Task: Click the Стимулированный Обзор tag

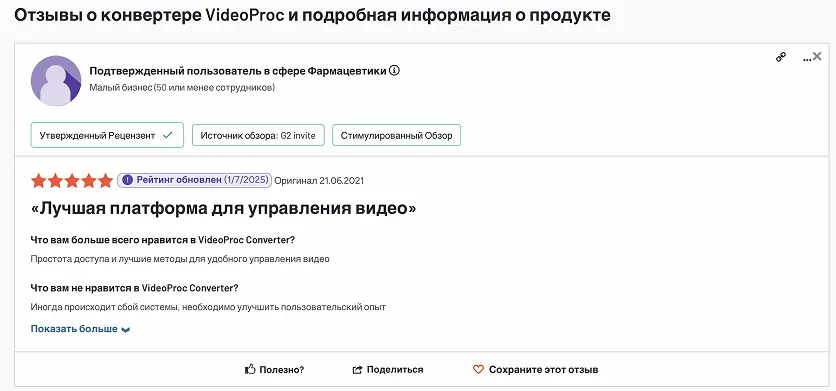Action: tap(396, 135)
